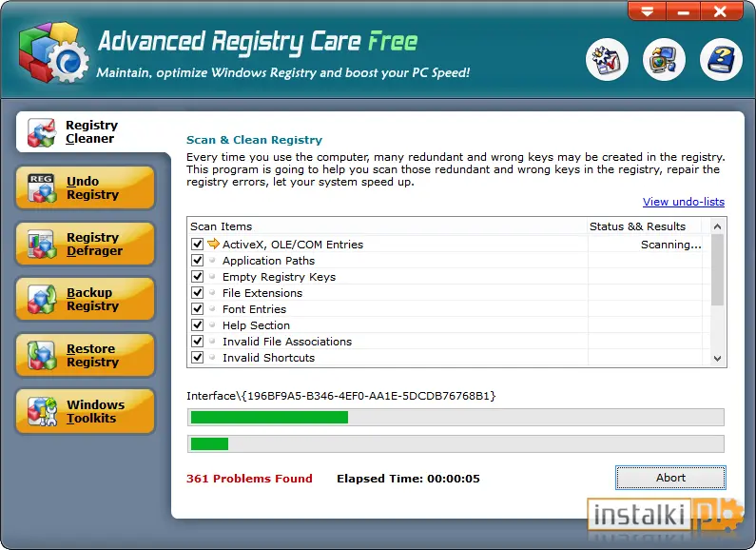Go to Backup Registry section

pyautogui.click(x=86, y=299)
